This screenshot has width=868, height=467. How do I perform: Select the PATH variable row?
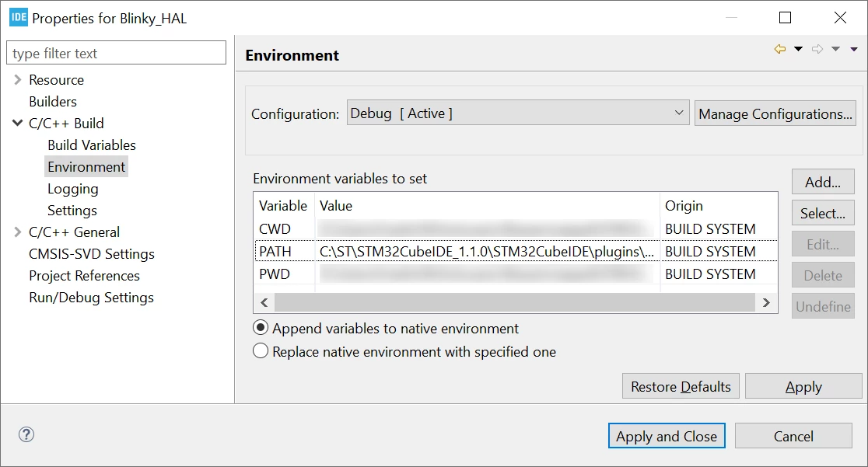tap(516, 251)
